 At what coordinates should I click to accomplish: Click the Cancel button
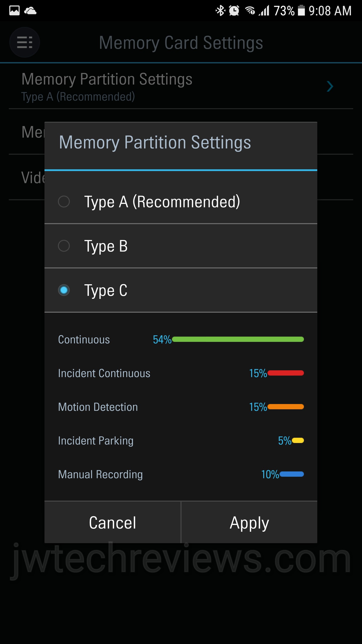(x=113, y=523)
